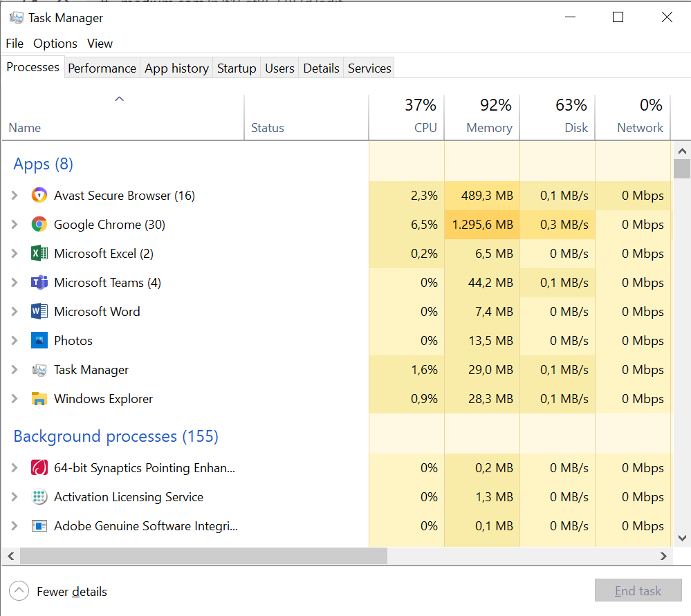Click the Avast Secure Browser icon
Image resolution: width=691 pixels, height=616 pixels.
[x=39, y=195]
